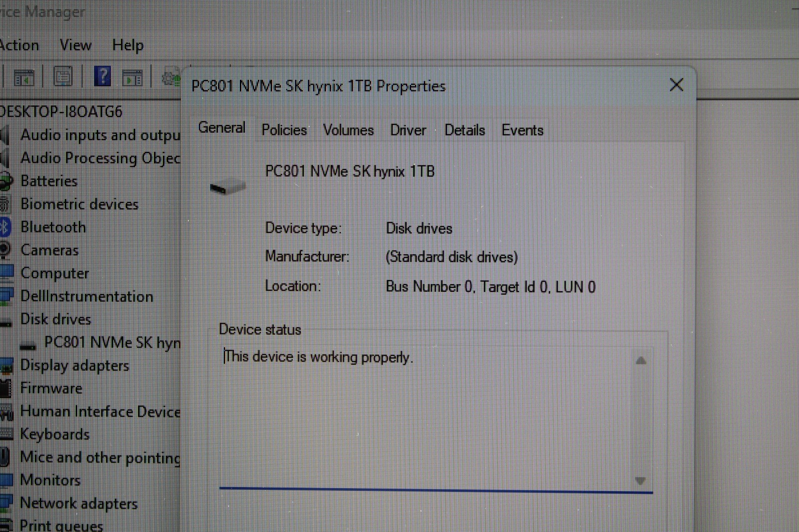The height and width of the screenshot is (532, 799).
Task: Select the General tab
Action: (x=222, y=128)
